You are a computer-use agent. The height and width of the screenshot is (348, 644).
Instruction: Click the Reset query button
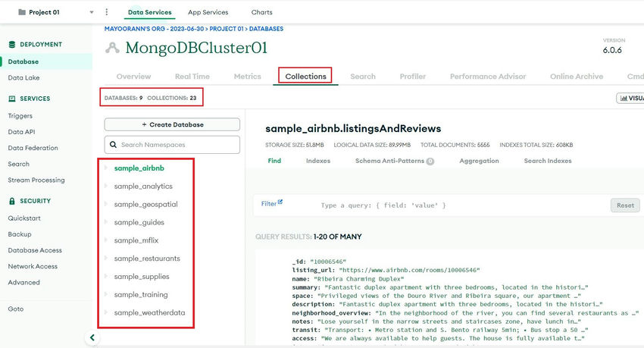pyautogui.click(x=625, y=205)
